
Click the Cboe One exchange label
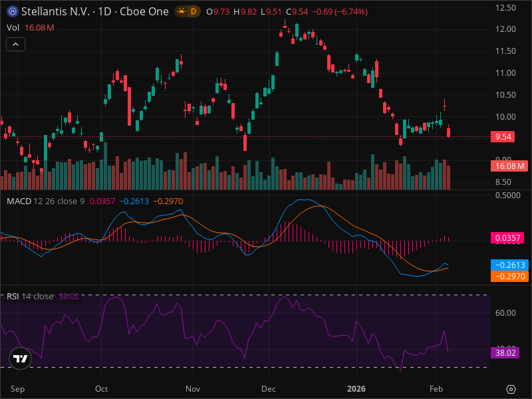(144, 11)
